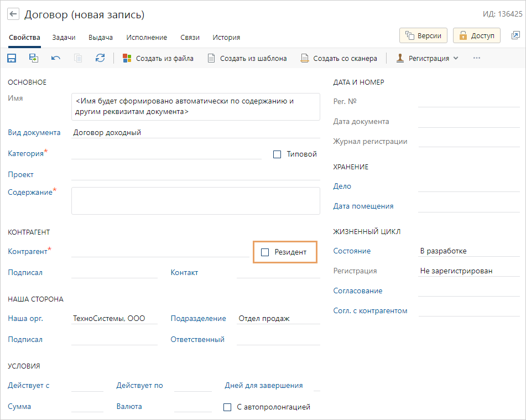
Task: Click into the Содержание text area
Action: pos(195,200)
